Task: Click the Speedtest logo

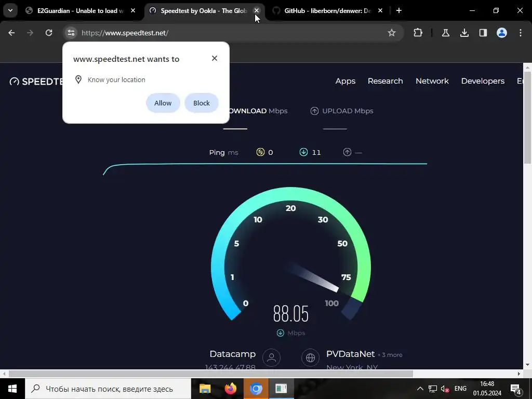Action: coord(36,82)
